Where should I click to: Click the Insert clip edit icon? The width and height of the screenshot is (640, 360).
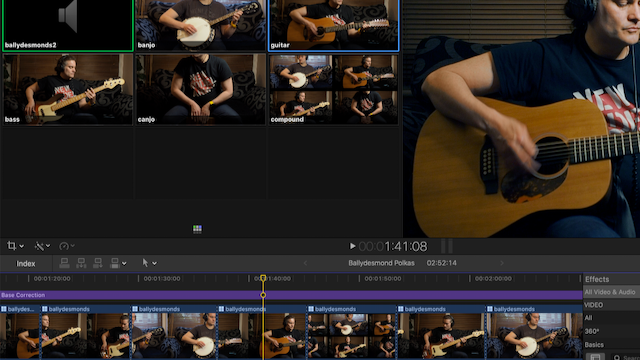[81, 263]
